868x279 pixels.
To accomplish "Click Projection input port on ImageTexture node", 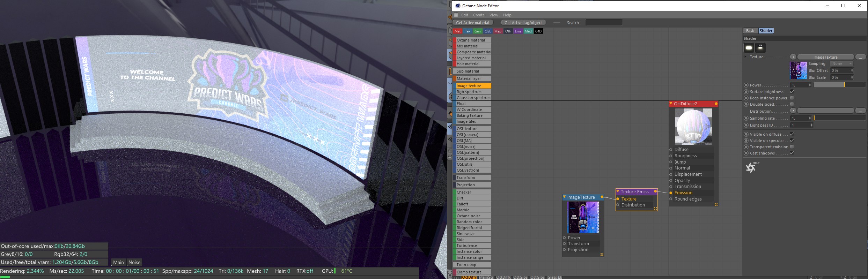I will [564, 250].
